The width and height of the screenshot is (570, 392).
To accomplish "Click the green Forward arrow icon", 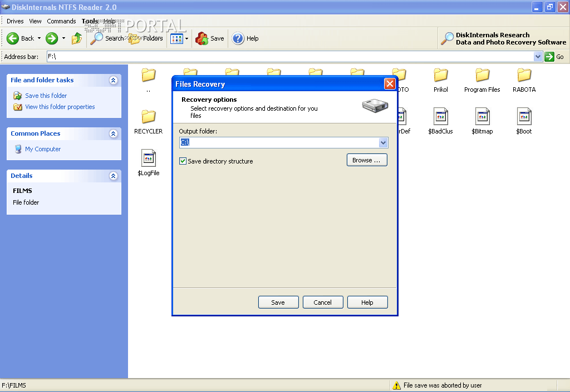I will point(52,38).
